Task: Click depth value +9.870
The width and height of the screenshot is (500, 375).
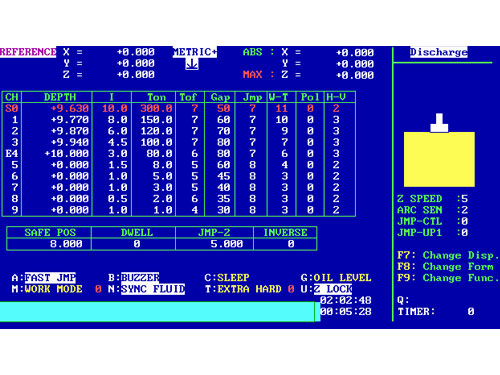Action: pyautogui.click(x=70, y=131)
